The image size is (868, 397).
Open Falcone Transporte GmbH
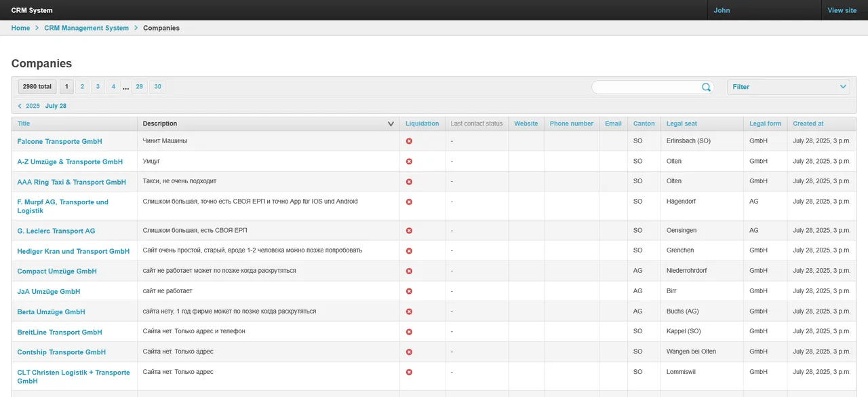60,141
